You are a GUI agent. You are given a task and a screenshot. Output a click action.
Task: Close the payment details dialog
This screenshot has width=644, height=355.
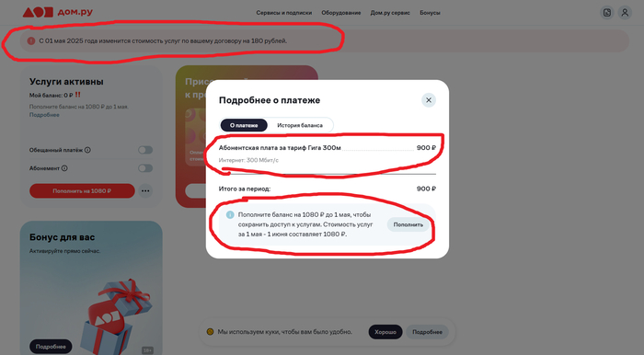click(429, 100)
